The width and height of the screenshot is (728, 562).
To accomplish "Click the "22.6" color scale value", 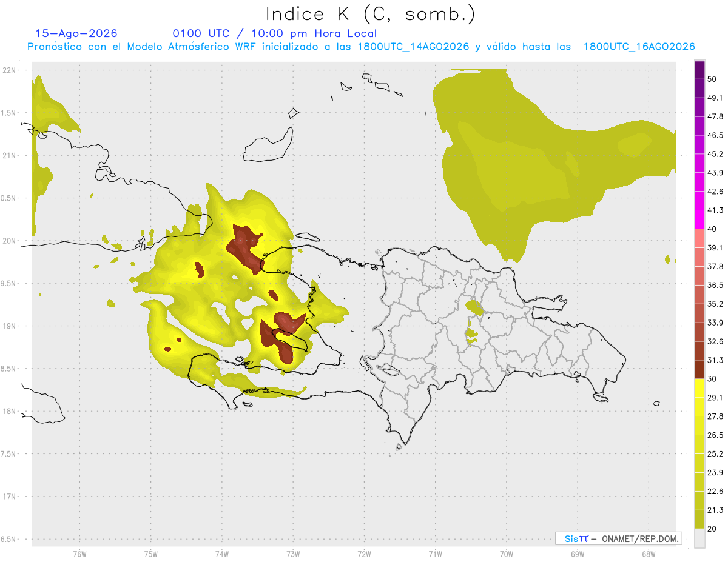I will [x=715, y=492].
